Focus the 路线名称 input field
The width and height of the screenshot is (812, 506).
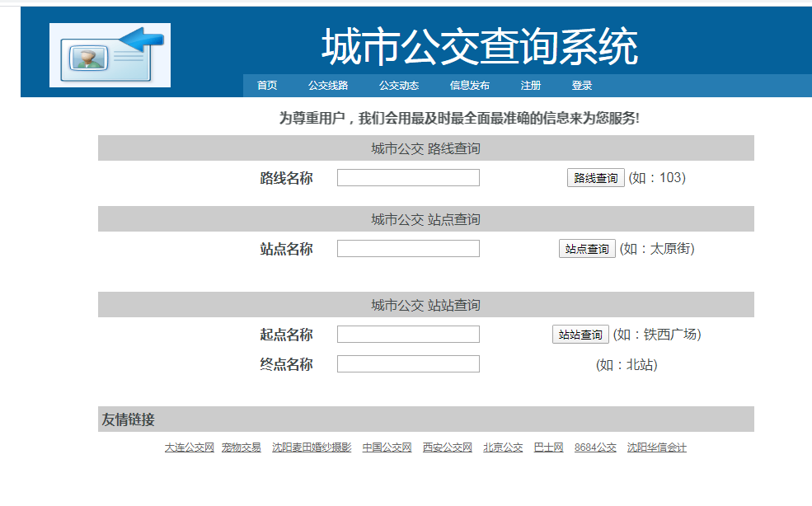pos(408,178)
